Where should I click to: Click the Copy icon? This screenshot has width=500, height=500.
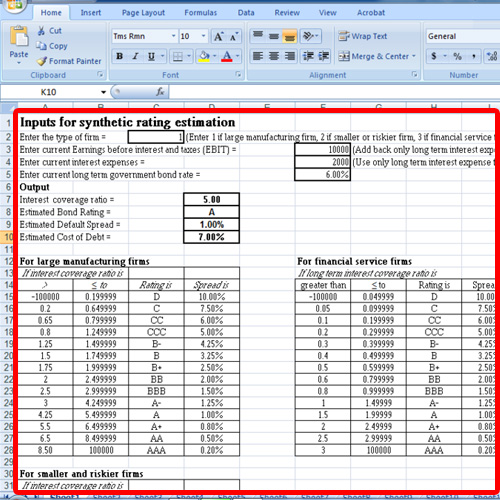pyautogui.click(x=41, y=46)
